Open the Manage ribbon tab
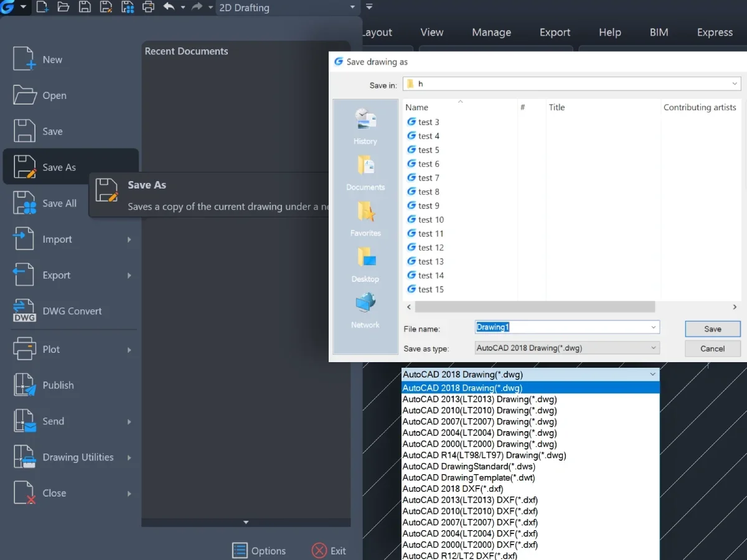747x560 pixels. (491, 32)
